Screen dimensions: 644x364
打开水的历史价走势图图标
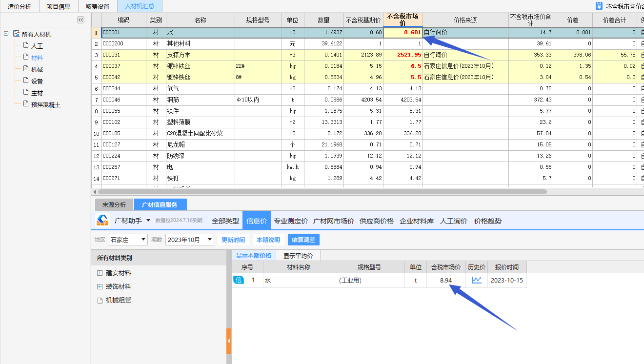[x=476, y=280]
